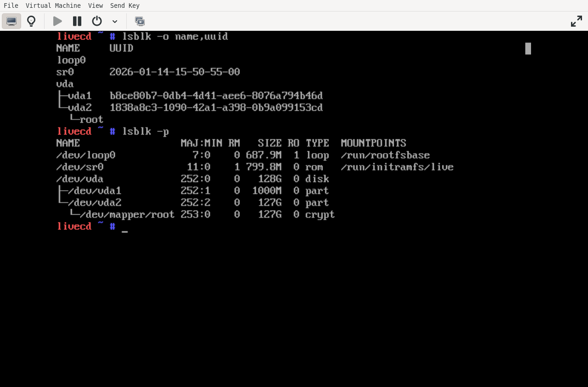Screen dimensions: 588x387
Task: Click the SIZE column header
Action: [270, 143]
